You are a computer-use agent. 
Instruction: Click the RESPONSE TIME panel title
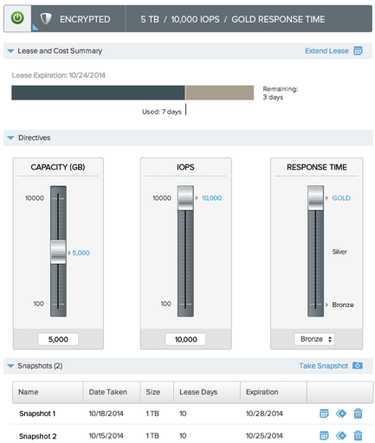317,167
